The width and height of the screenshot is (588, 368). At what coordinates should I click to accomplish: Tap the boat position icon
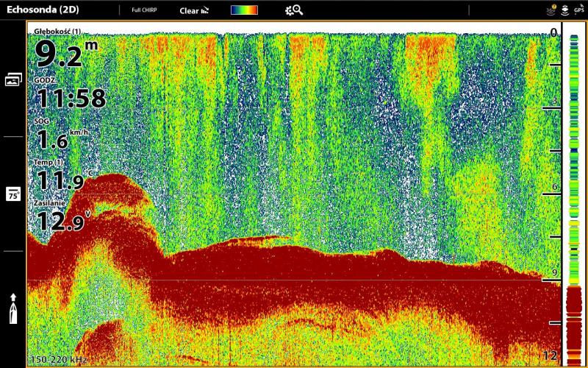point(13,308)
